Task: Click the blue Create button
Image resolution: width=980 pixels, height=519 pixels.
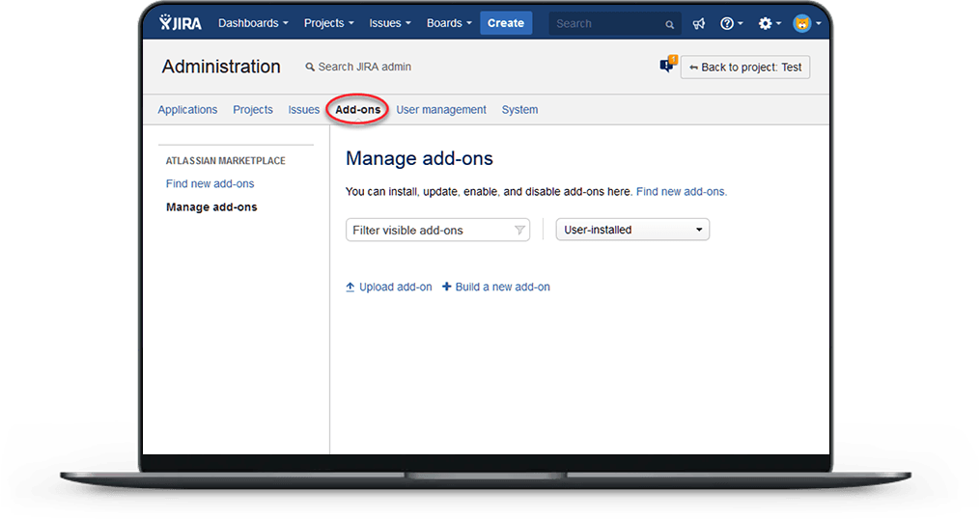Action: tap(506, 23)
